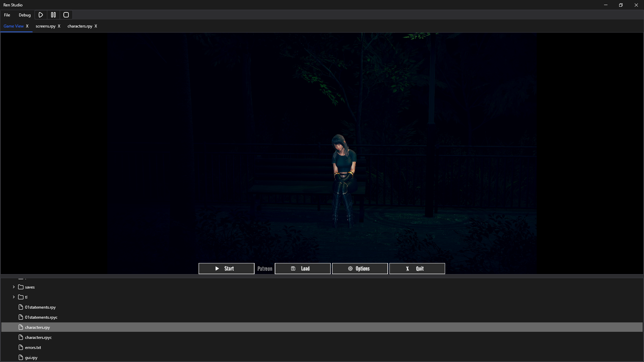Click file icon beside 01statements.rpyc
Image resolution: width=644 pixels, height=362 pixels.
click(x=21, y=317)
